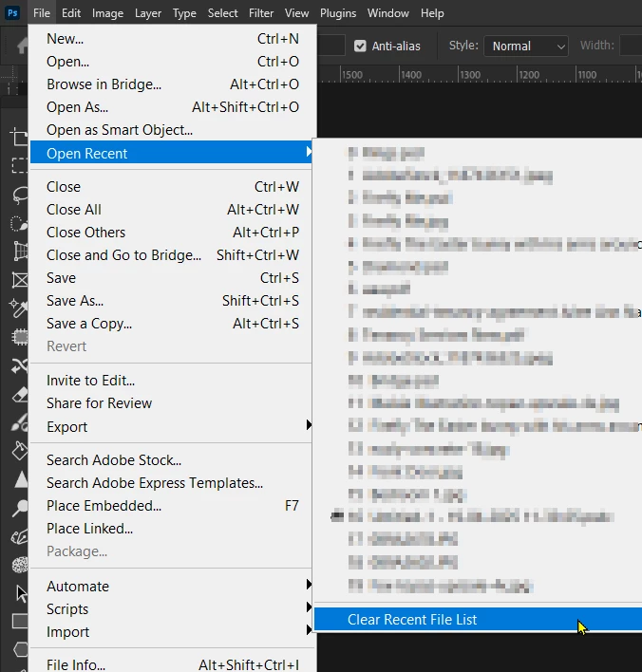Select the Sharpen triangle tool
Viewport: 642px width, 672px height.
coord(21,479)
